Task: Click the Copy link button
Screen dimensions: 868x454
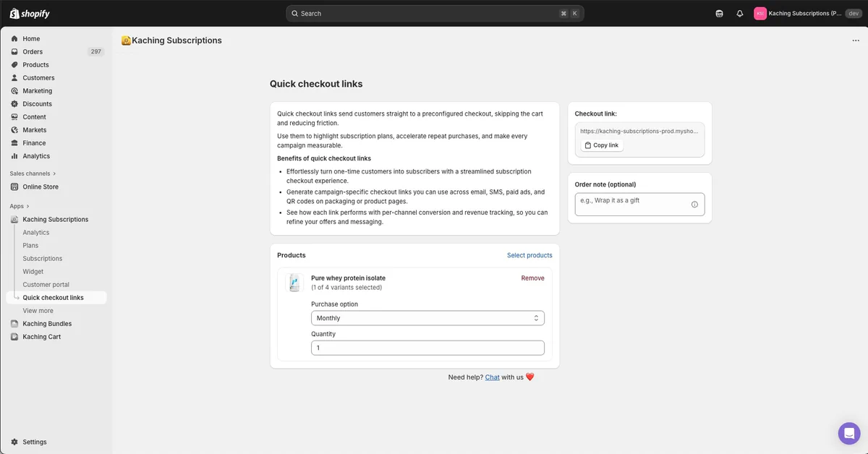Action: (x=602, y=145)
